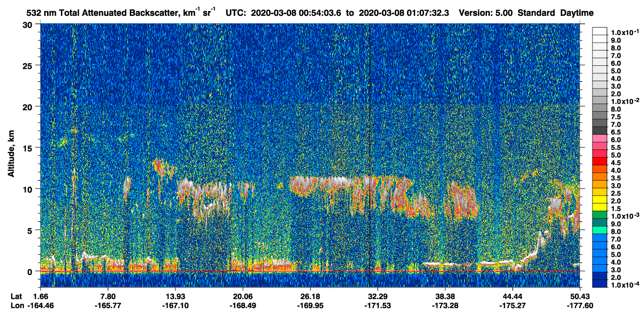Viewport: 644px width, 330px height.
Task: Click the word 'Daytime' in the header
Action: [577, 13]
